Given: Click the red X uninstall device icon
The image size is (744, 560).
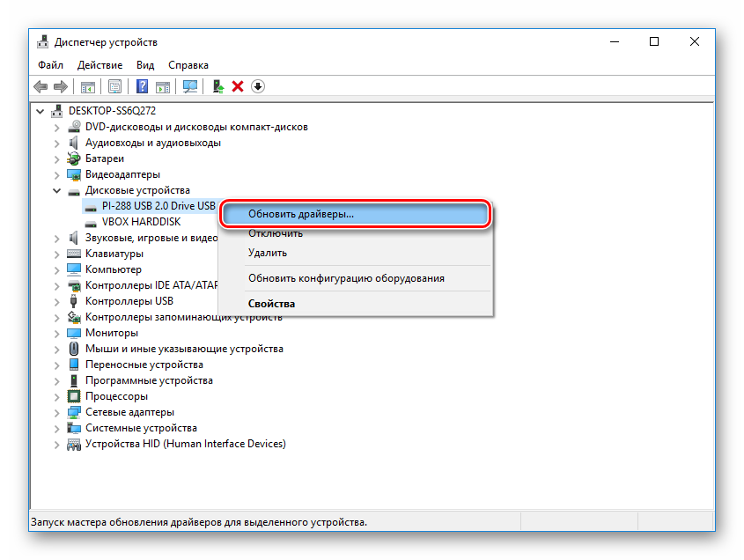Looking at the screenshot, I should pyautogui.click(x=238, y=86).
